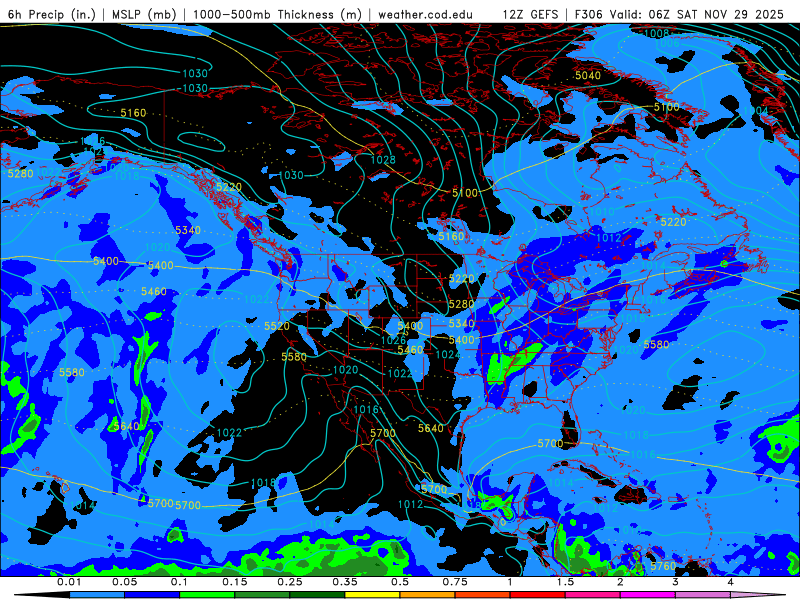Select the light blue 0.01 legend swatch
Image resolution: width=800 pixels, height=600 pixels.
(x=97, y=595)
